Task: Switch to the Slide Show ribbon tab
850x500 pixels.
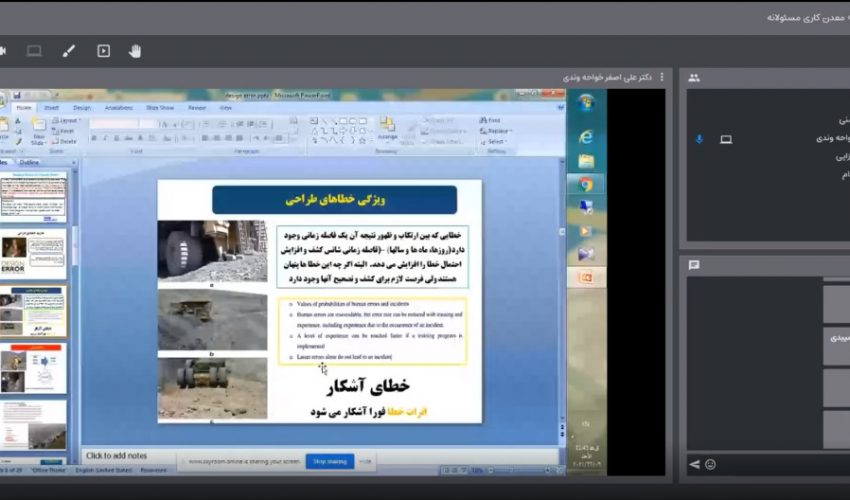Action: (160, 107)
